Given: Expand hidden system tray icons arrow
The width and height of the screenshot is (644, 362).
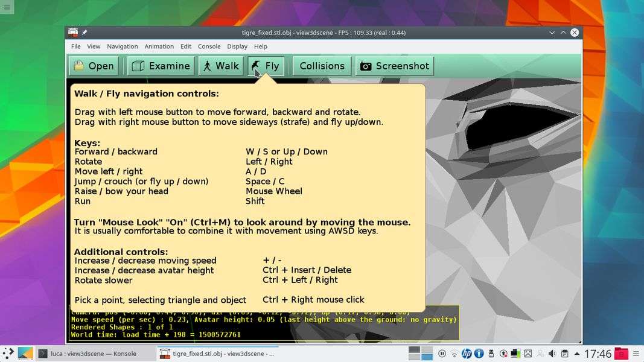Looking at the screenshot, I should (x=577, y=354).
